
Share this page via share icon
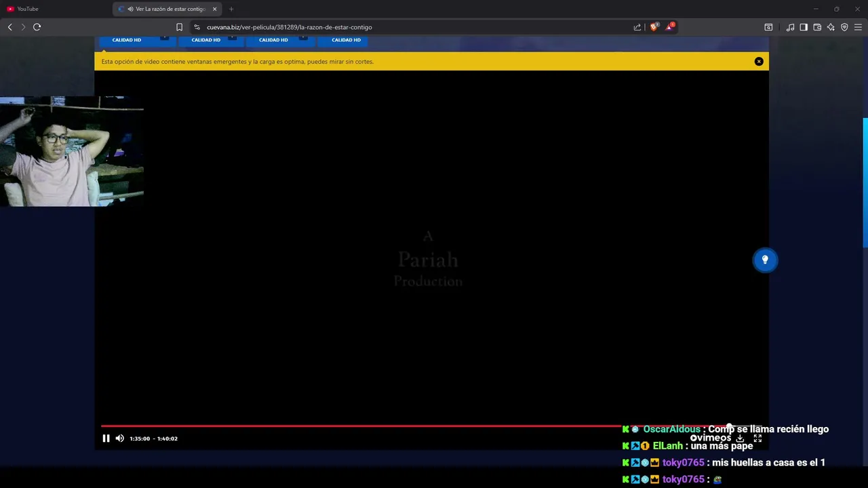637,27
